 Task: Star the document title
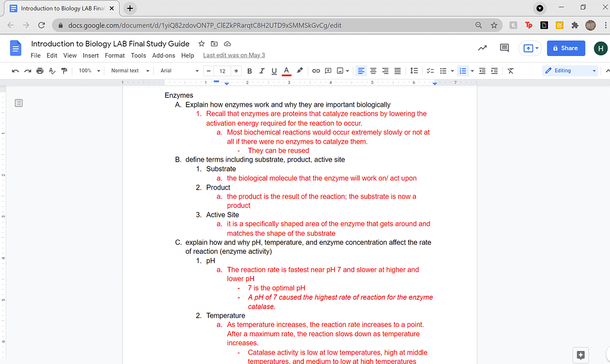coord(201,43)
